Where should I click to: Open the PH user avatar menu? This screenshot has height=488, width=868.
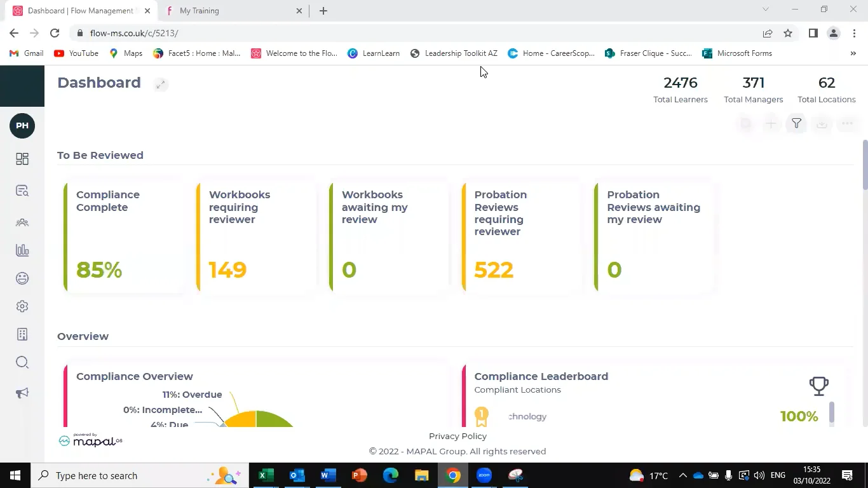tap(22, 126)
